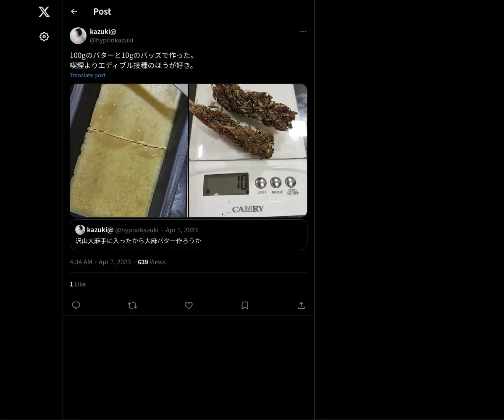The width and height of the screenshot is (504, 420).
Task: Open the butter tray photo
Action: pyautogui.click(x=129, y=150)
